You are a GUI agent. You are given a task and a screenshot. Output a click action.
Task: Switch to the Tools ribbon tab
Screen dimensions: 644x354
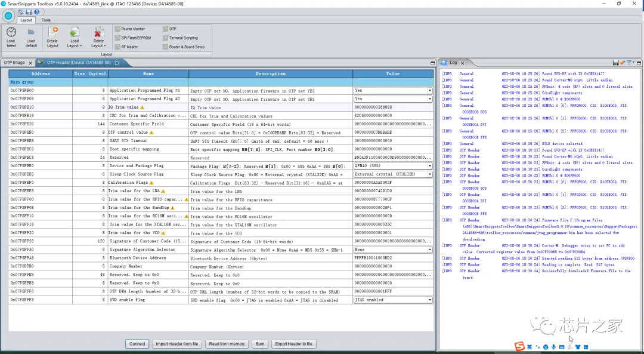[x=46, y=20]
